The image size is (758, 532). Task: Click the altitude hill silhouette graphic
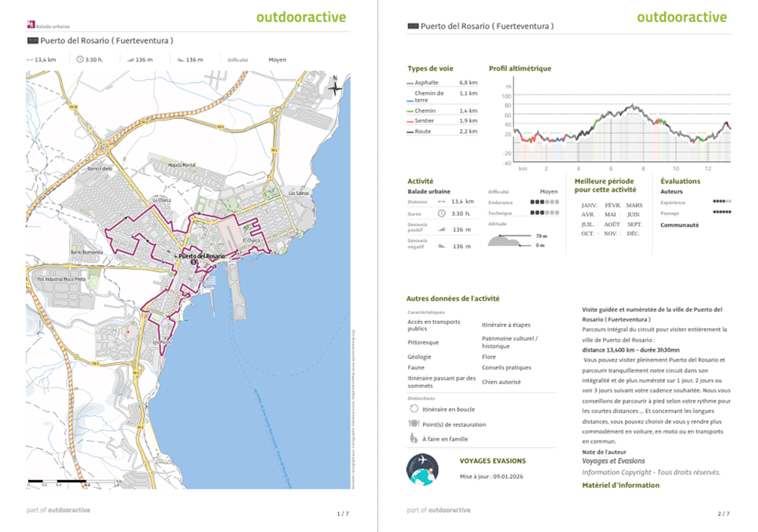click(x=507, y=241)
